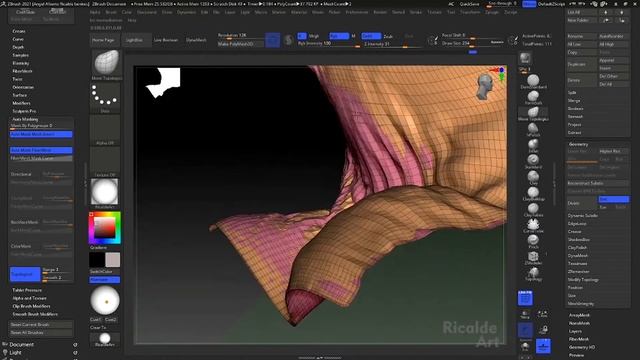Toggle Auto Mask FiberMesh
The height and width of the screenshot is (360, 640).
tap(41, 150)
